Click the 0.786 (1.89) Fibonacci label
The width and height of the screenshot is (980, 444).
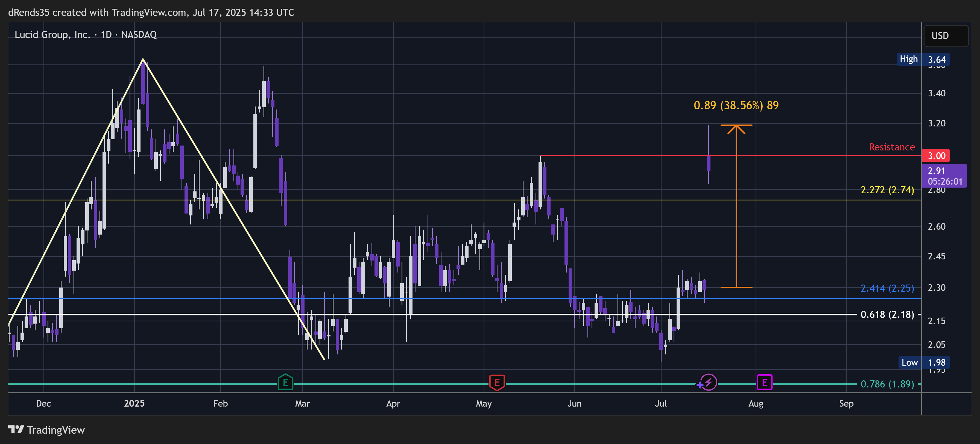[887, 384]
